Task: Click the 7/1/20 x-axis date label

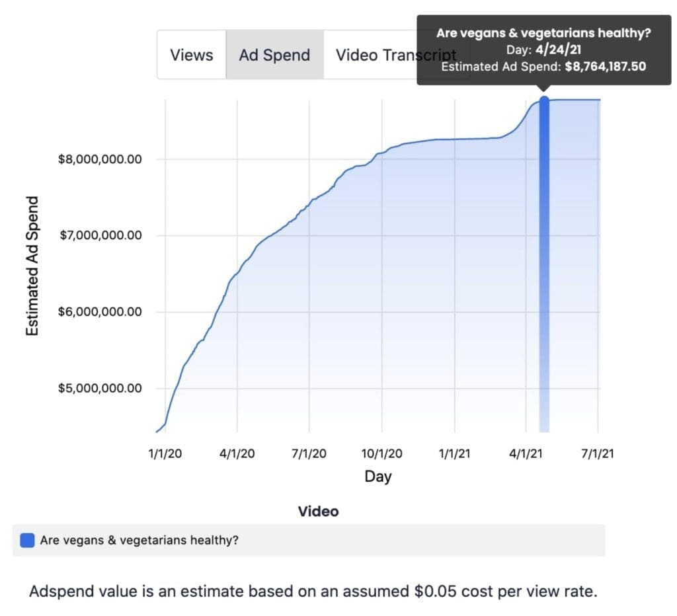Action: click(309, 454)
